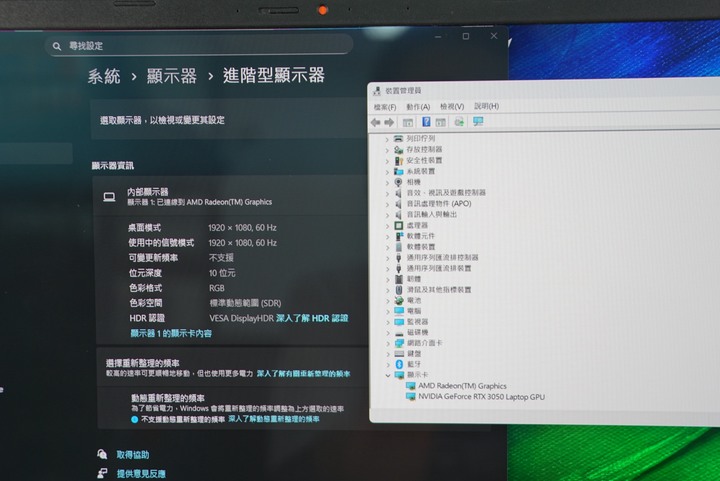Viewport: 720px width, 481px height.
Task: Click the computer icon beside 電腦
Action: 399,311
